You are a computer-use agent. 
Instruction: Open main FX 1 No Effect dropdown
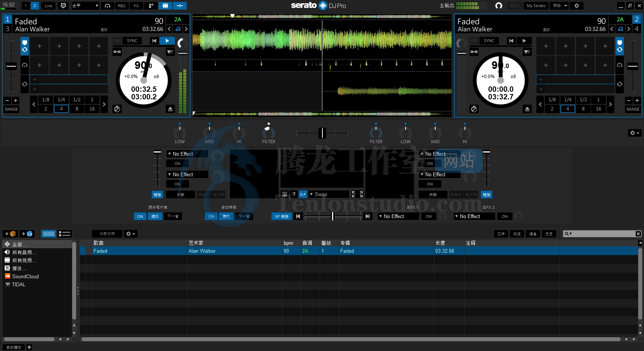398,216
